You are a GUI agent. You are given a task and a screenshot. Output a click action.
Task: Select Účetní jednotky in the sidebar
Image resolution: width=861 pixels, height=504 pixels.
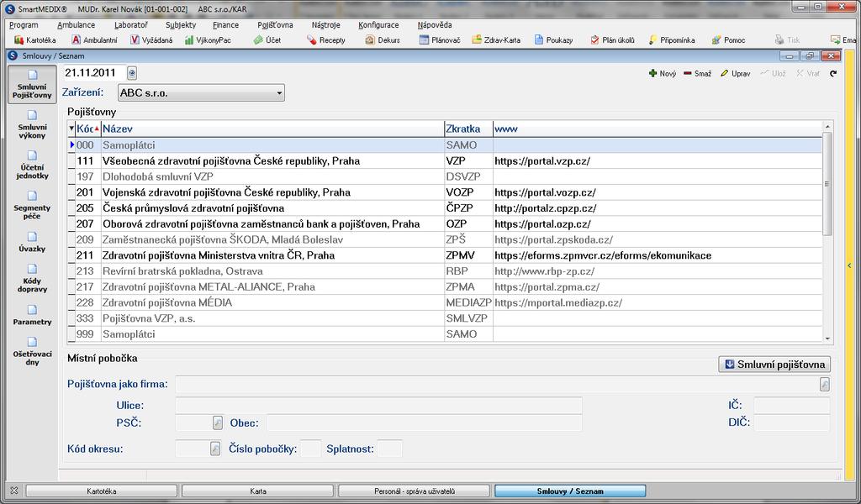click(x=33, y=165)
